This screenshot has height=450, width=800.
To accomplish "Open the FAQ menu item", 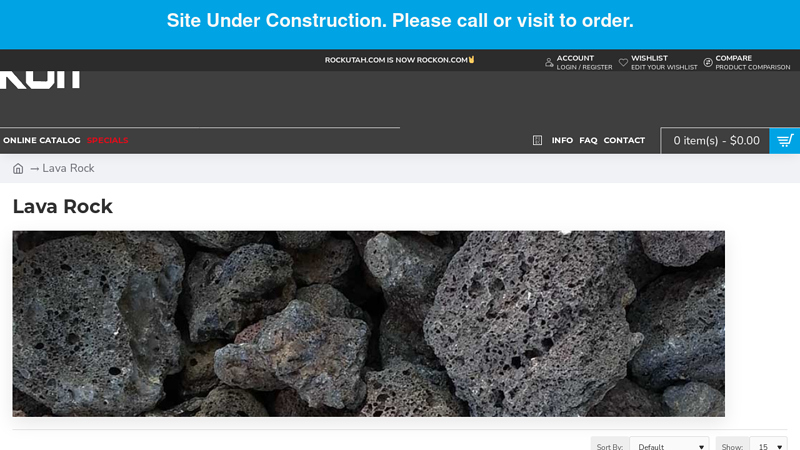I will (x=588, y=140).
